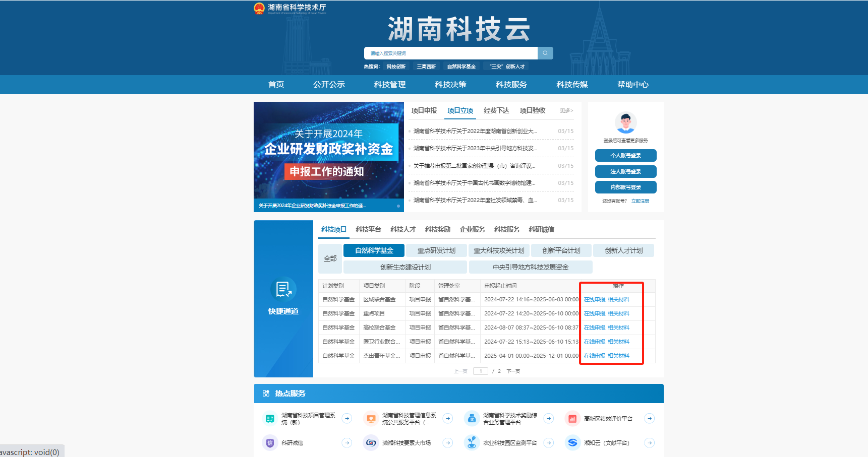Image resolution: width=868 pixels, height=457 pixels.
Task: Click 在线申报 for 区域联合基金 row
Action: coord(594,299)
